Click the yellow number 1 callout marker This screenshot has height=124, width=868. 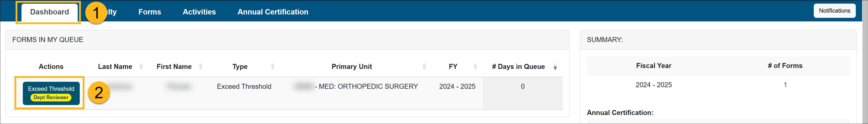(96, 13)
